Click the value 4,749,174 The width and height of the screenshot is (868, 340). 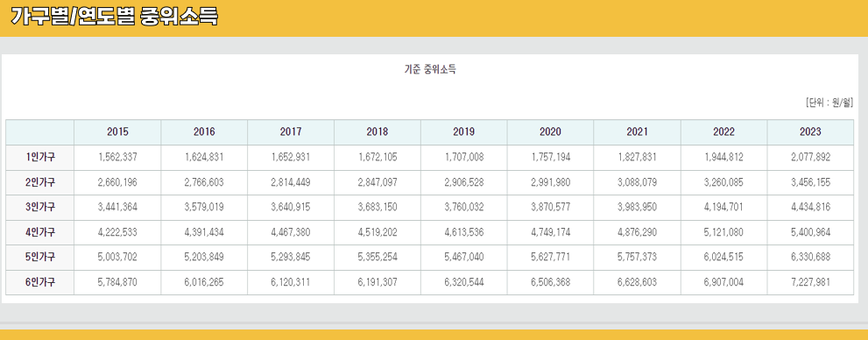pos(550,232)
